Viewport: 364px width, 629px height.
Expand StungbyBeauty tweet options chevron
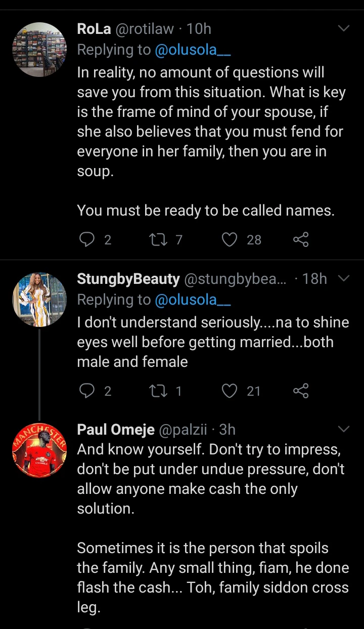click(x=344, y=278)
